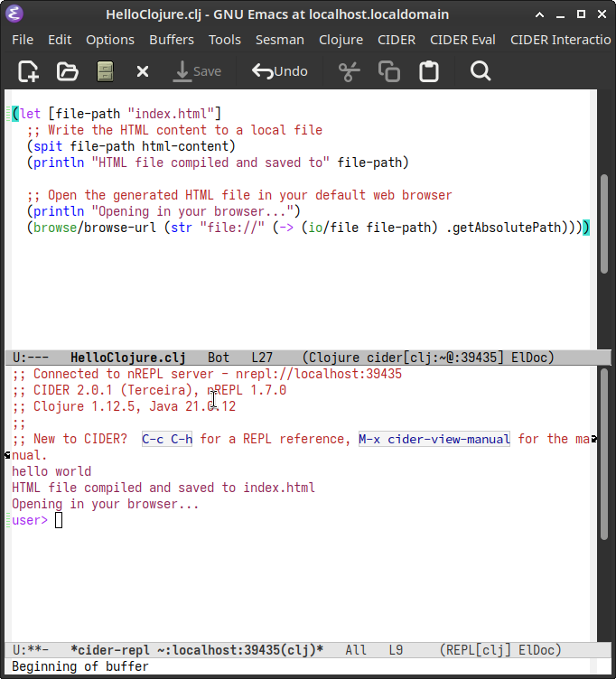Search using the magnifier toolbar icon
Image resolution: width=616 pixels, height=679 pixels.
481,71
